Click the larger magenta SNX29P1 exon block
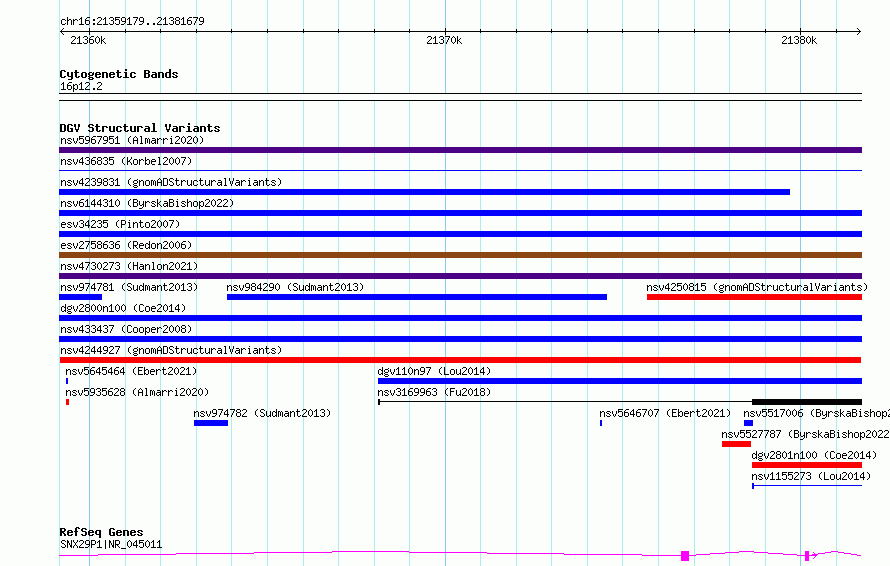Viewport: 890px width, 566px height. coord(685,556)
